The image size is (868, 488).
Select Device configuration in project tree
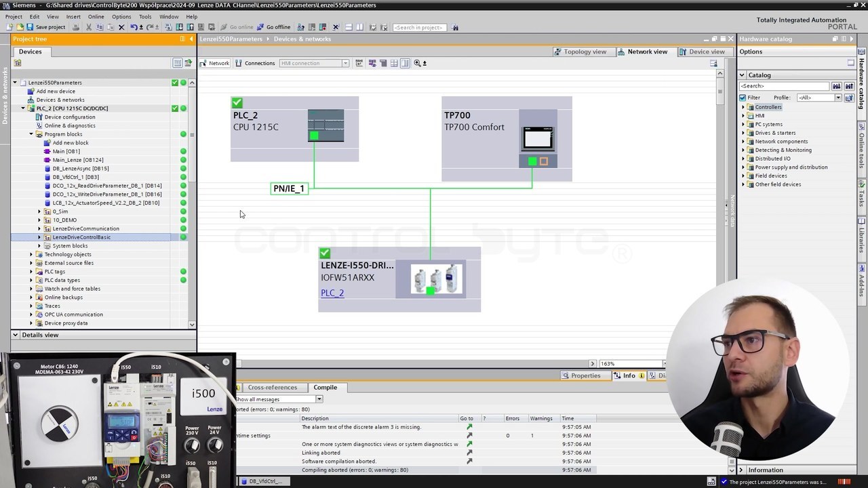tap(69, 117)
